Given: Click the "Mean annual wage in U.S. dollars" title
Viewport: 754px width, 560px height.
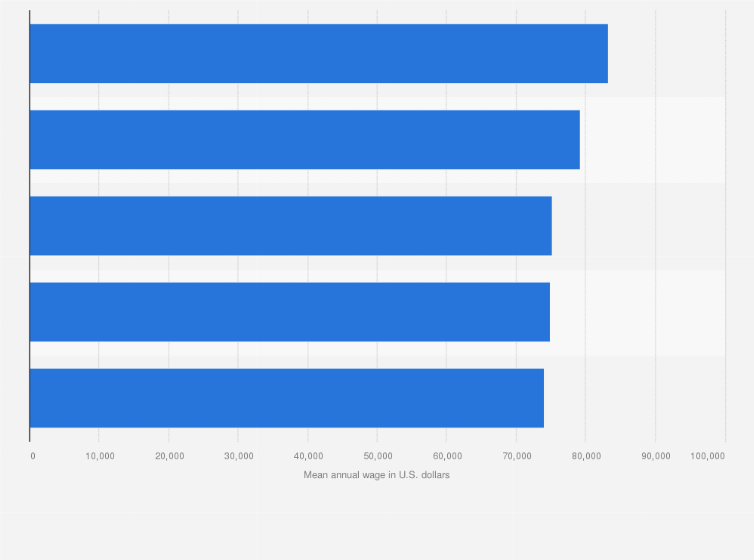Looking at the screenshot, I should click(377, 474).
